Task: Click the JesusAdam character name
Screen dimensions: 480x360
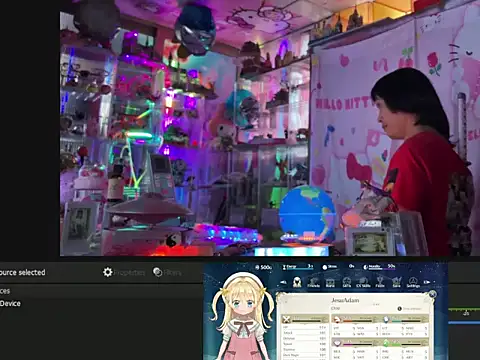Action: click(345, 300)
